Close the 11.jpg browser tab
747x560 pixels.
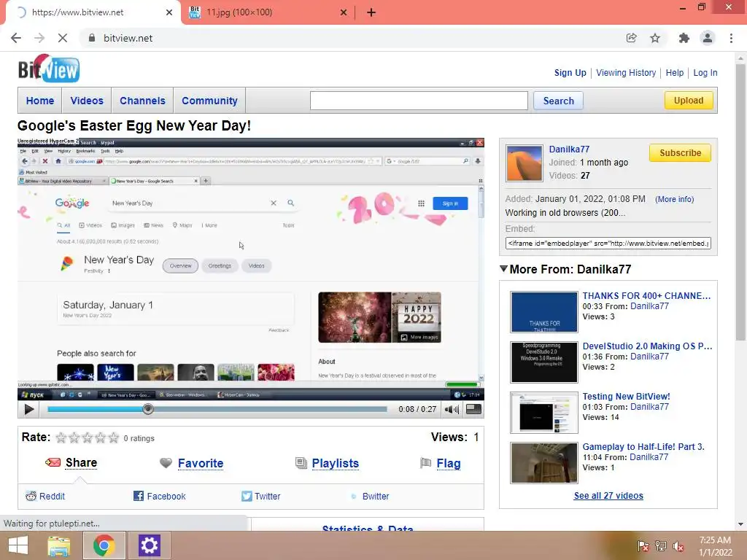tap(344, 13)
